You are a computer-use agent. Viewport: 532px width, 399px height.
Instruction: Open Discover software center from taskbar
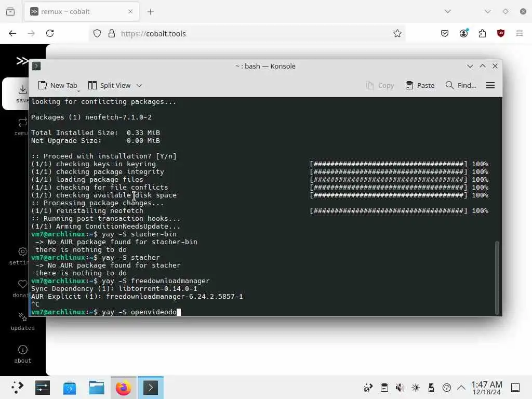(70, 388)
